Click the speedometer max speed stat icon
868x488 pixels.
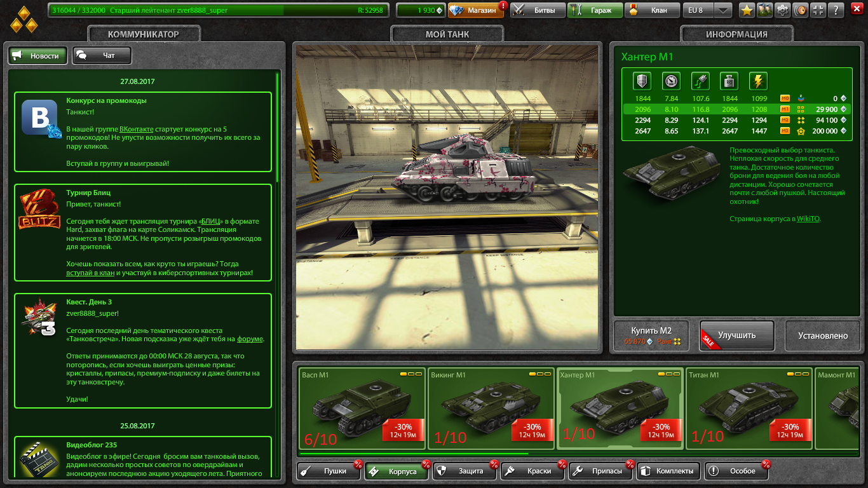pyautogui.click(x=671, y=81)
